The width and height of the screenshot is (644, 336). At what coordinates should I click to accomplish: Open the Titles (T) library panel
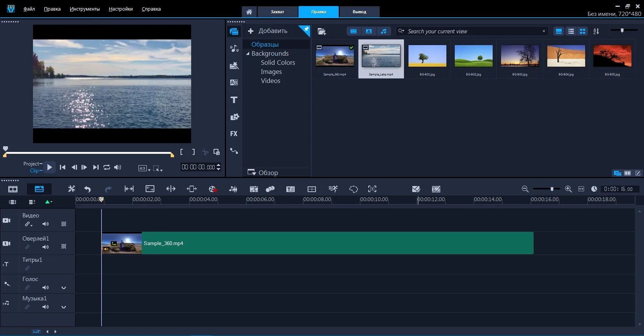[234, 100]
